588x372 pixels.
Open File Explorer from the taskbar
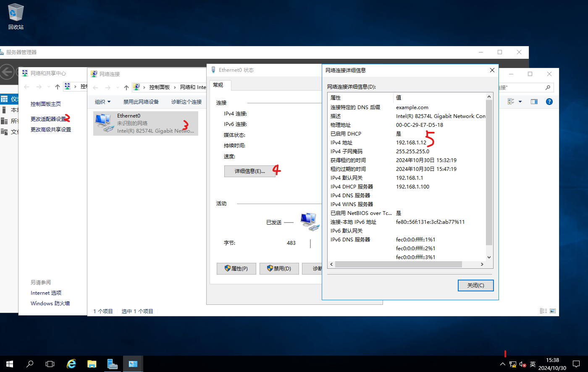click(x=92, y=364)
